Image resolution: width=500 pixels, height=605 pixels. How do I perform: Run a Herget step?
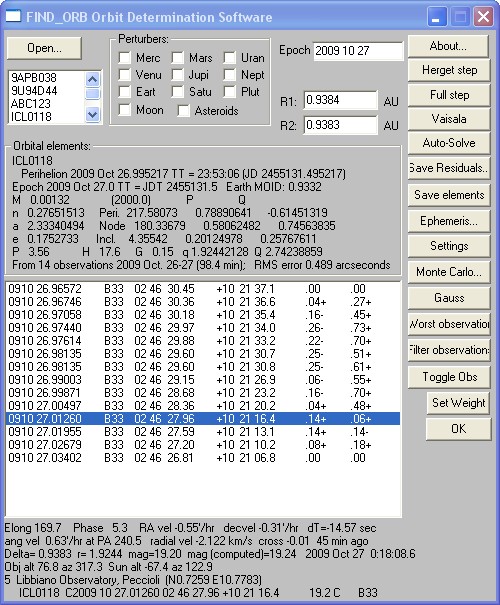(x=449, y=70)
